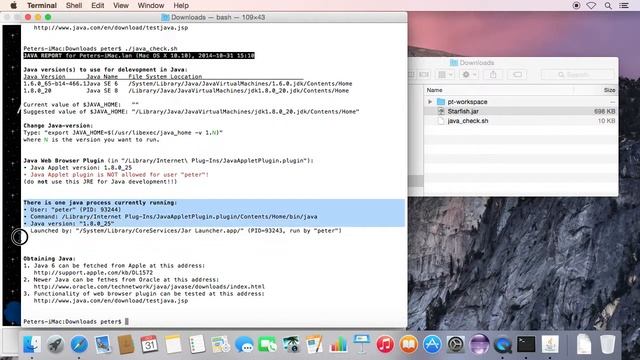Screen dimensions: 640x360
Task: Click Terminal prompt line at bottom
Action: [x=76, y=322]
